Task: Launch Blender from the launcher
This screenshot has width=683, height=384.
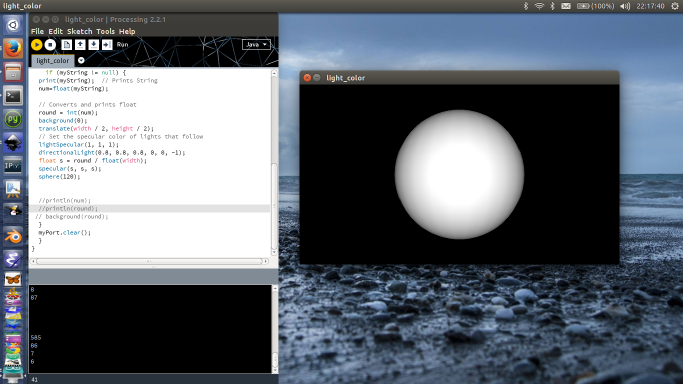Action: coord(13,236)
